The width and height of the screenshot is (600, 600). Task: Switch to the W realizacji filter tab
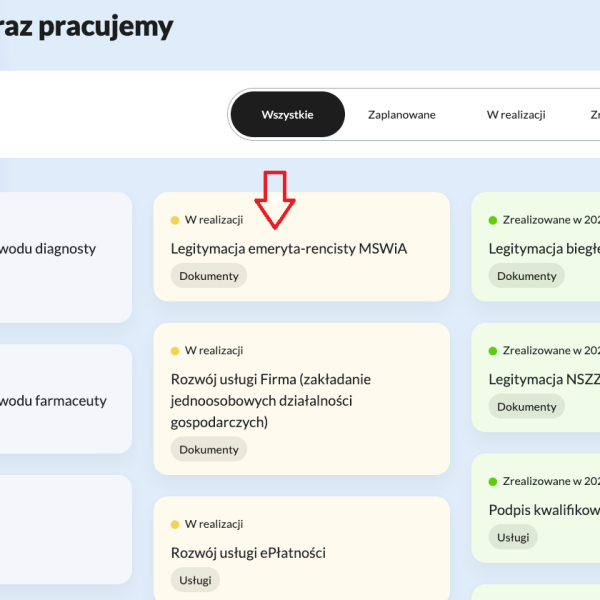(x=516, y=115)
